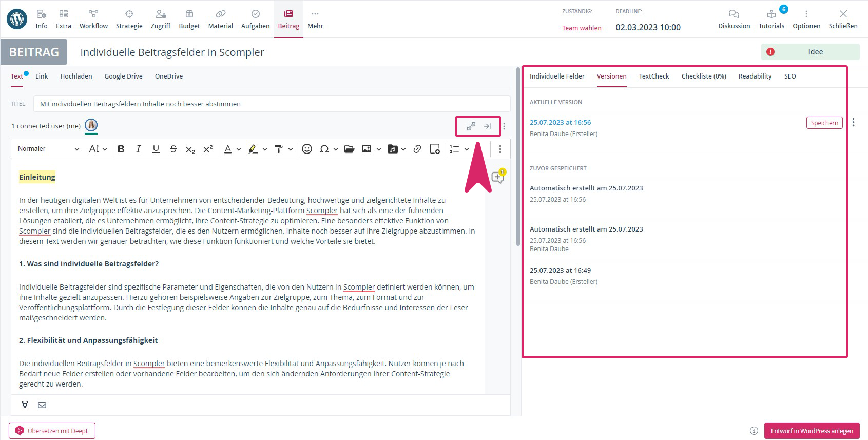Open the comment bubble in editor
Screen dimensions: 868x440
[497, 177]
